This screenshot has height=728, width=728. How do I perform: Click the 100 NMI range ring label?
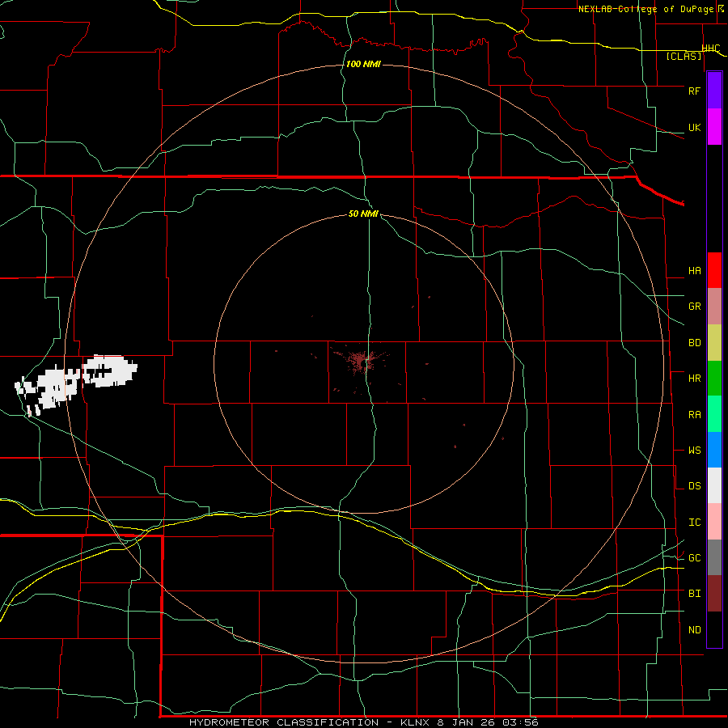(363, 64)
